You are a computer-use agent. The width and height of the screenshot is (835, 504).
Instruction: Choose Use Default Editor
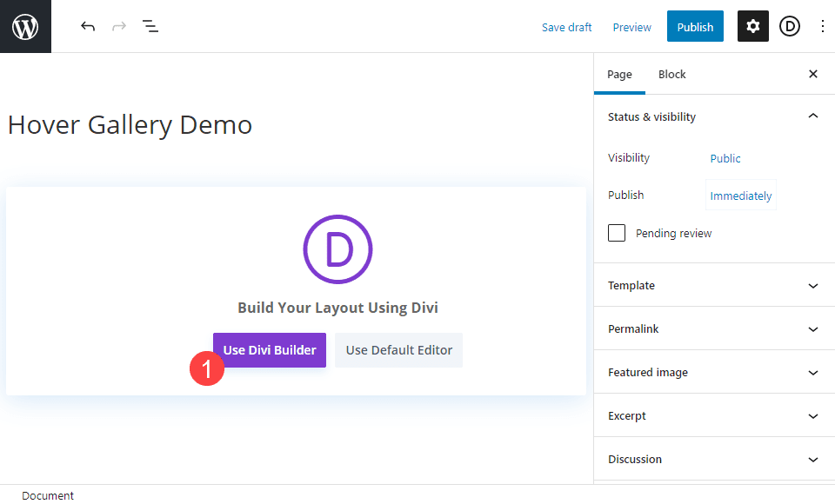click(x=398, y=349)
